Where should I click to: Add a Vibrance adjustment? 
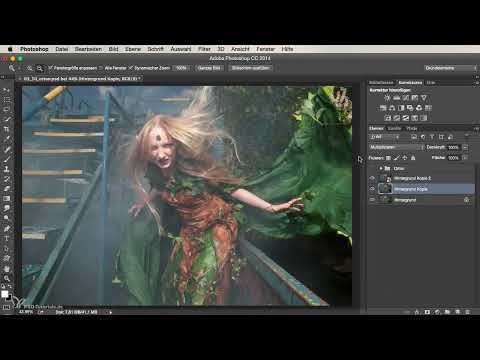424,98
